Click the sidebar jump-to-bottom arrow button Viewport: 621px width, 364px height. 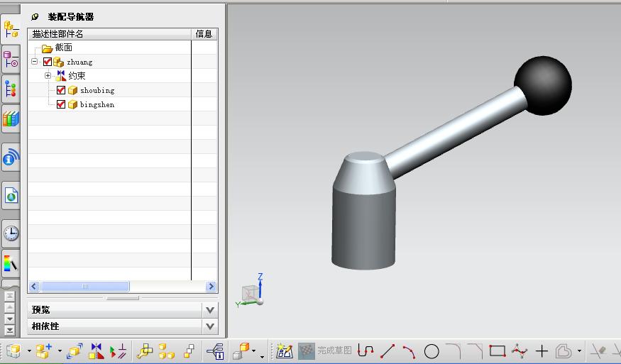pyautogui.click(x=10, y=330)
